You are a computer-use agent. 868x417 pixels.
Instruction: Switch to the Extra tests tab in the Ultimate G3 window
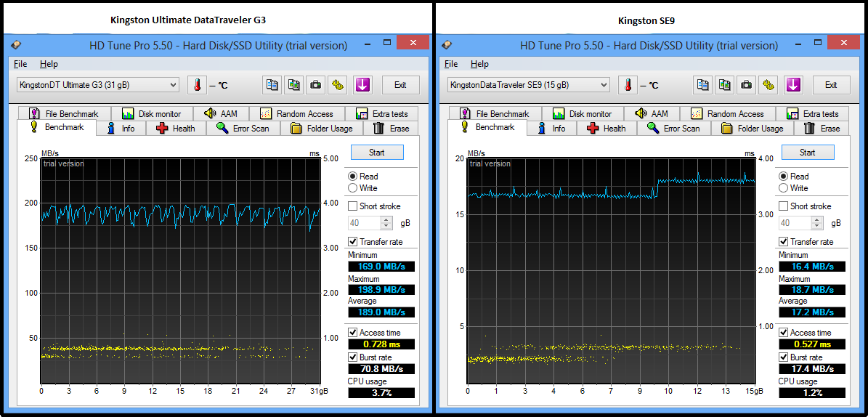point(382,113)
